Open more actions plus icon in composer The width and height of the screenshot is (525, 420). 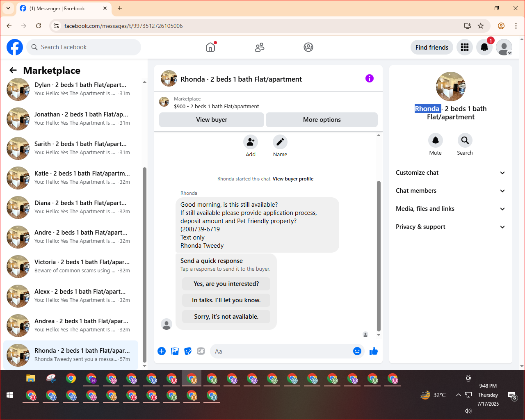click(162, 351)
